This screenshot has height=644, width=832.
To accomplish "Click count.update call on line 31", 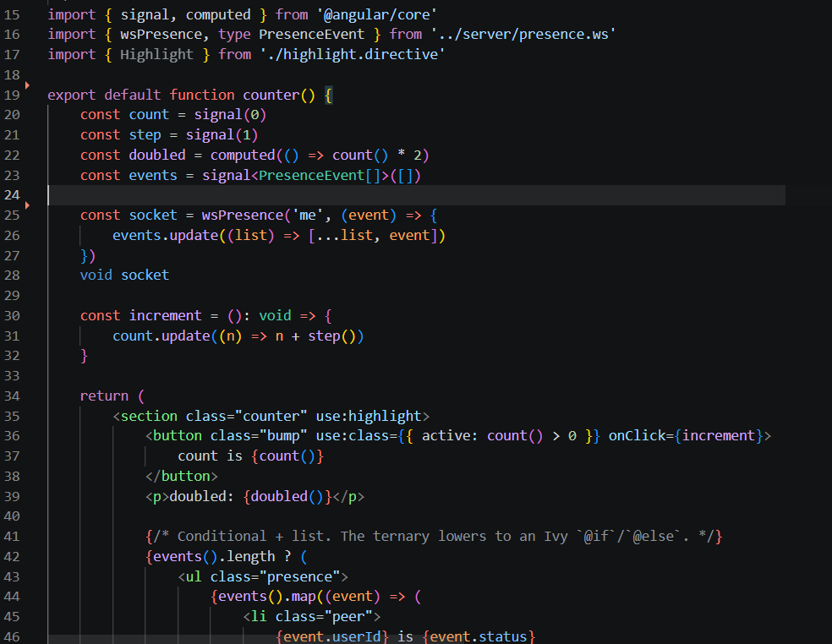I will click(x=161, y=336).
